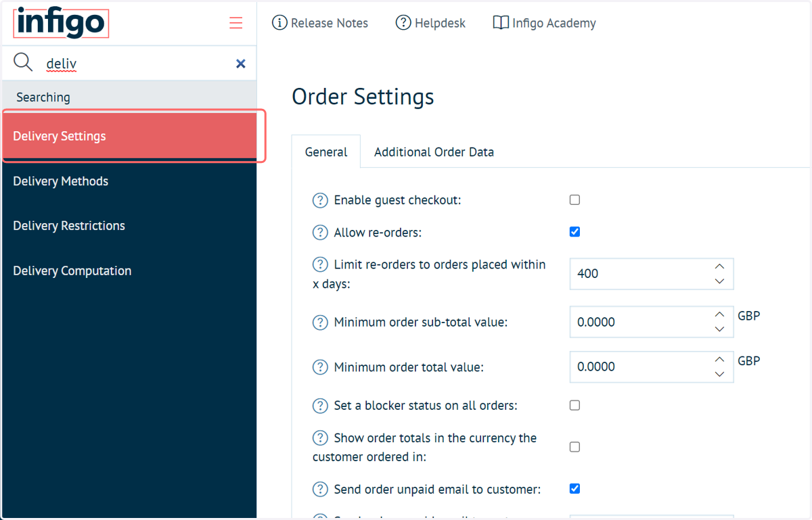This screenshot has width=812, height=520.
Task: Click the Order Settings heading
Action: point(363,97)
